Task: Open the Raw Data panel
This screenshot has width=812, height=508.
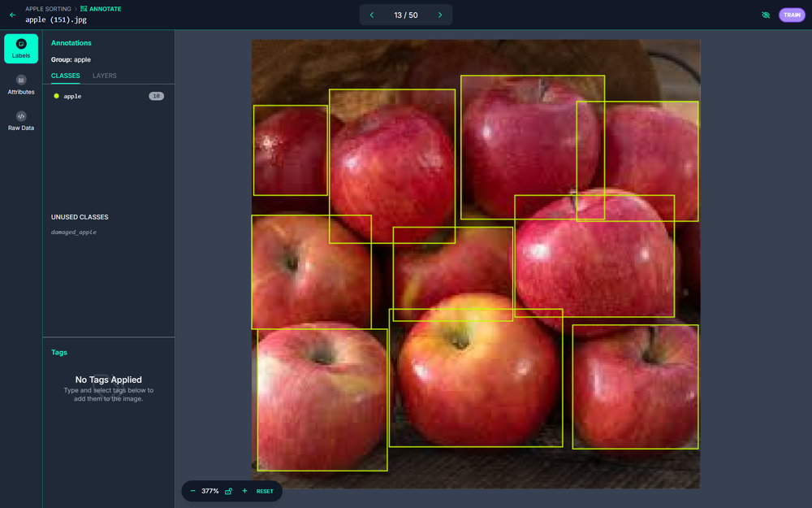Action: pyautogui.click(x=20, y=121)
